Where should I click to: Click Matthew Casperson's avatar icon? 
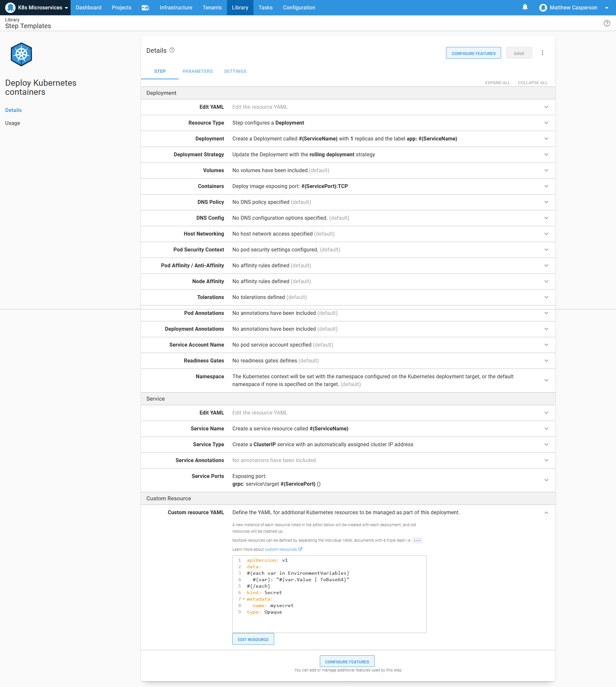543,7
